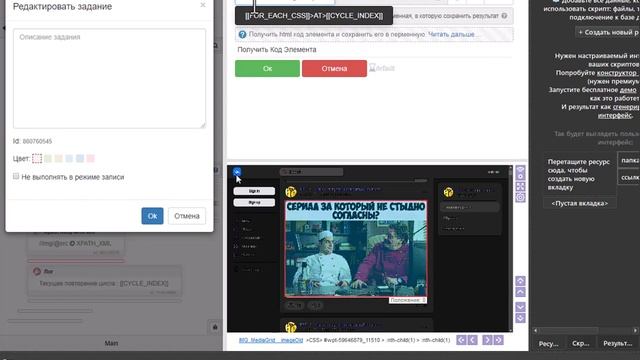This screenshot has width=640, height=360.
Task: Close the Редактировать задание dialog
Action: (203, 5)
